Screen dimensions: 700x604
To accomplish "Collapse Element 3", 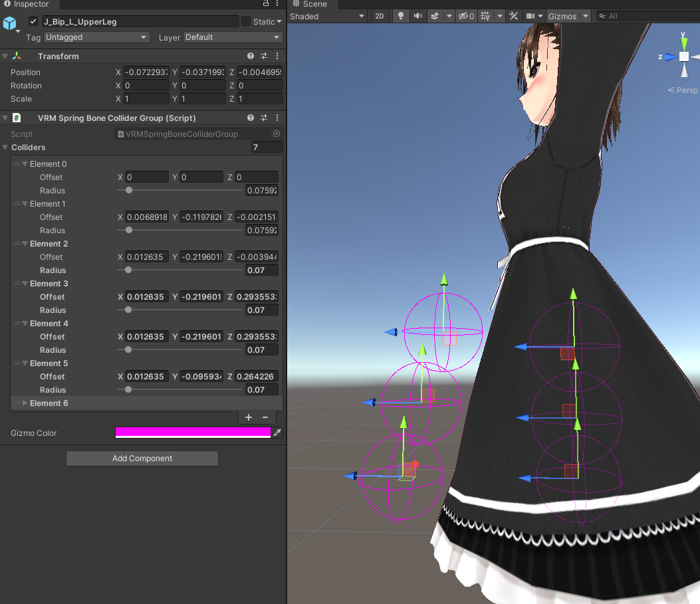I will pos(25,284).
